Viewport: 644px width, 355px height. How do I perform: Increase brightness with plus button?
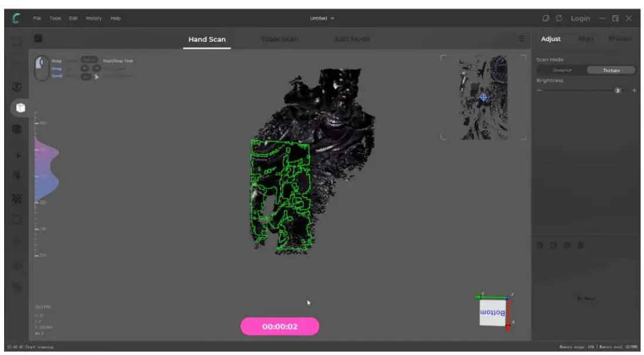pyautogui.click(x=634, y=90)
